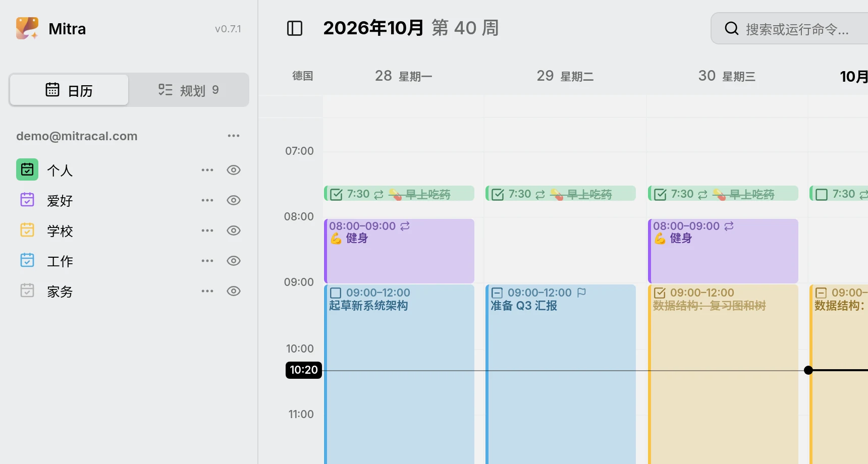Select the 29 星期二 day header
Viewport: 868px width, 464px height.
click(565, 76)
